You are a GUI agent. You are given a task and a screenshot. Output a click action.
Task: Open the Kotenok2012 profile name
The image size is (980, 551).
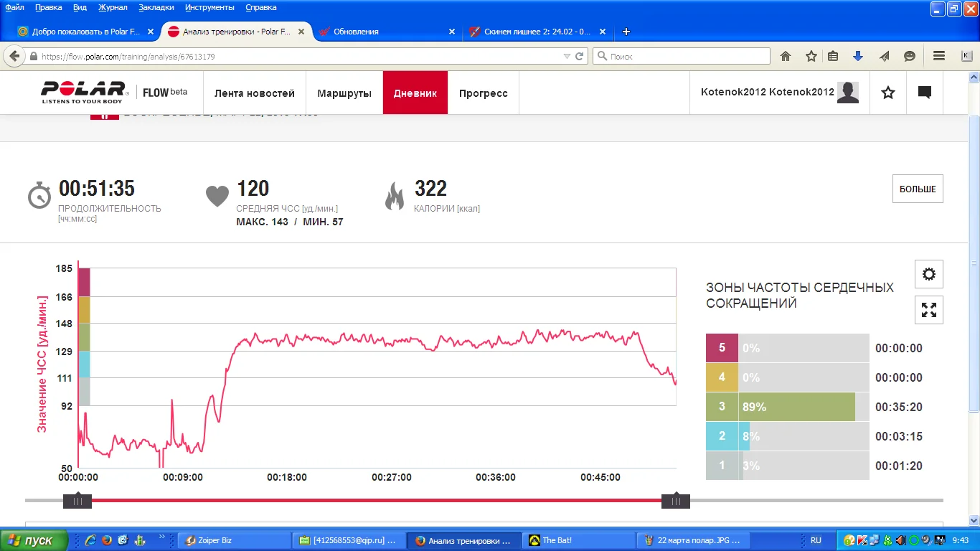[x=767, y=93]
